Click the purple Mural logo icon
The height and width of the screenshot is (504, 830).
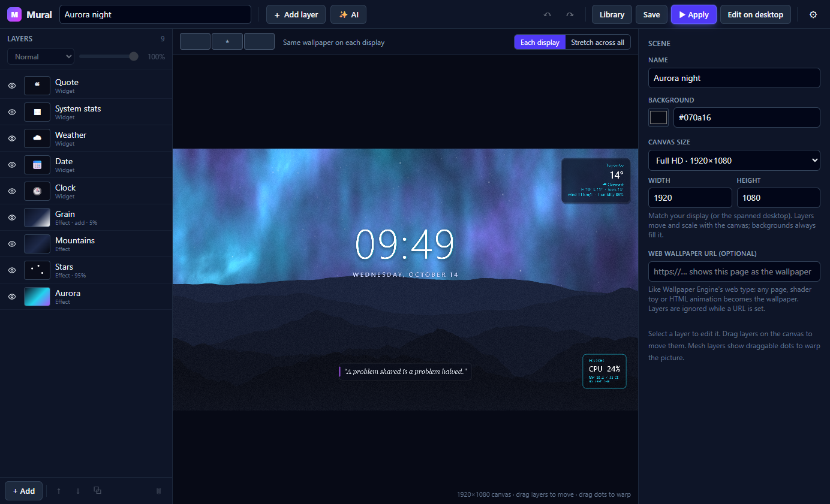[14, 14]
